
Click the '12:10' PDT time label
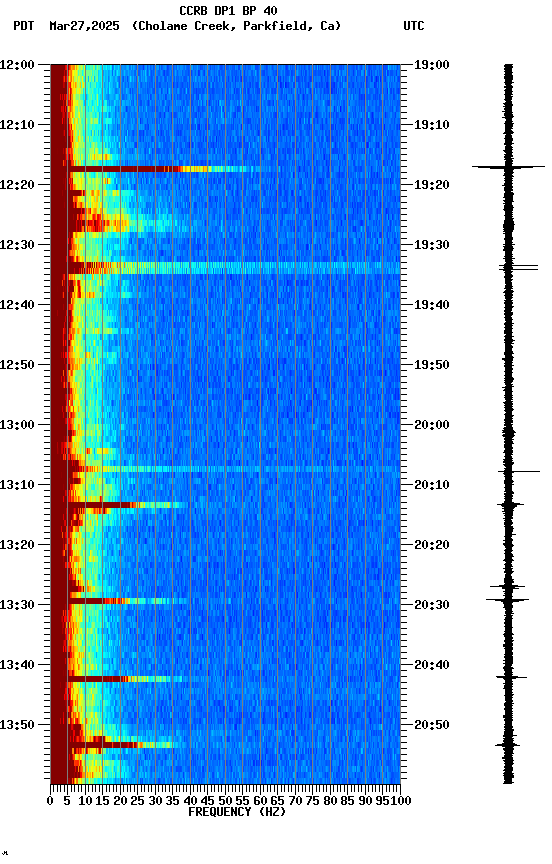click(17, 125)
